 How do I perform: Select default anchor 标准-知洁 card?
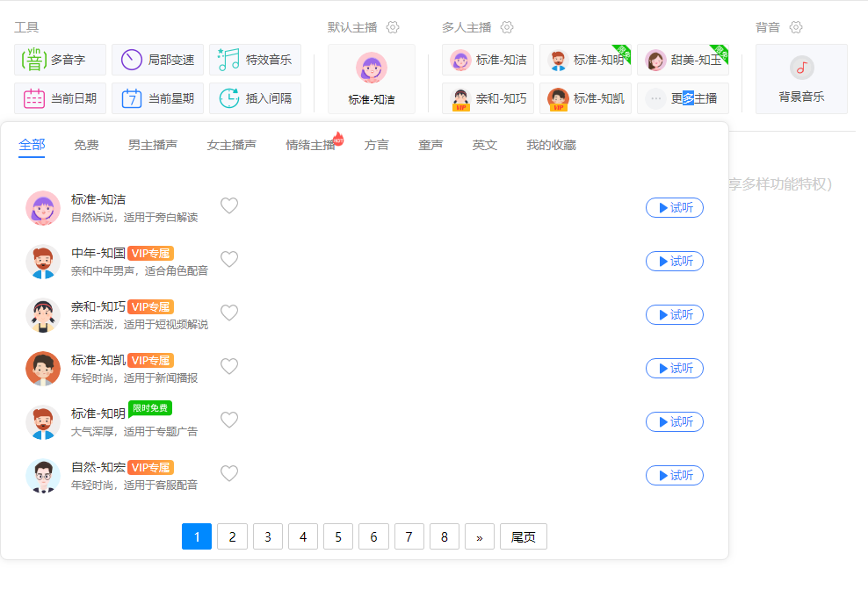tap(372, 79)
